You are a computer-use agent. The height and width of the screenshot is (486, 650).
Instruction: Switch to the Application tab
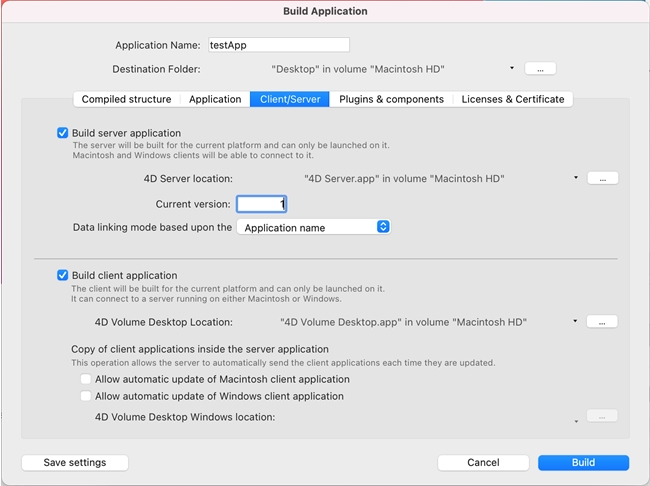pos(215,99)
